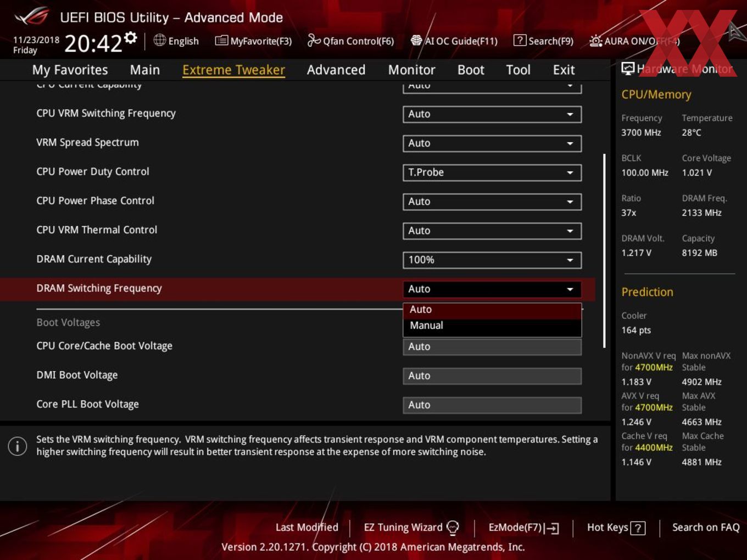Click the Qfan Control fan icon
The width and height of the screenshot is (747, 560).
(x=314, y=40)
